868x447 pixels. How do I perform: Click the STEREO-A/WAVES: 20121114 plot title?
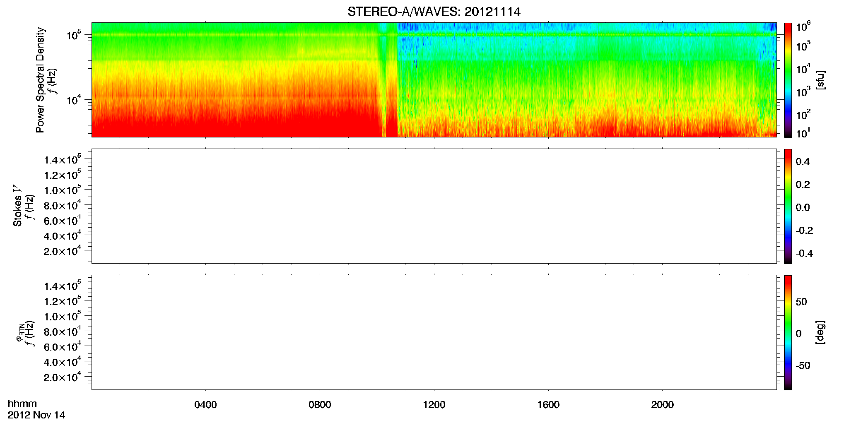coord(434,12)
